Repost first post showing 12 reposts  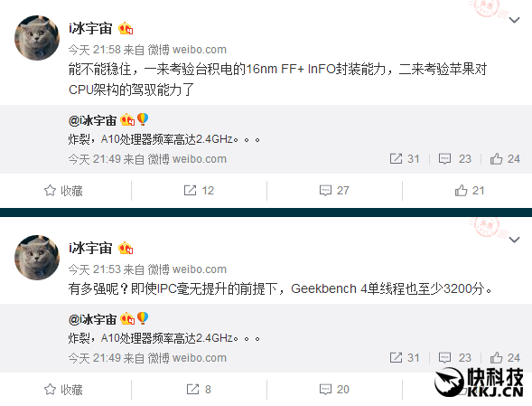click(199, 191)
